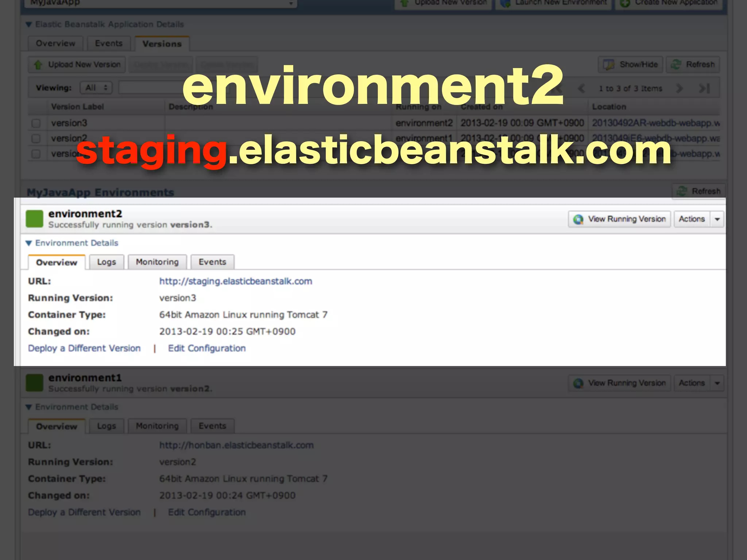Open application Events tab at top
Viewport: 747px width, 560px height.
pyautogui.click(x=109, y=43)
